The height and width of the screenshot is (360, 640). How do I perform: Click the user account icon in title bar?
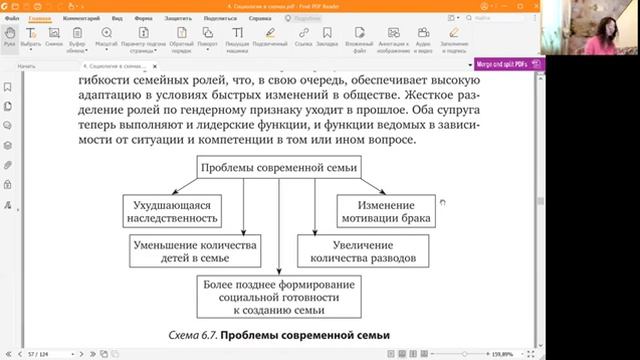click(x=484, y=6)
